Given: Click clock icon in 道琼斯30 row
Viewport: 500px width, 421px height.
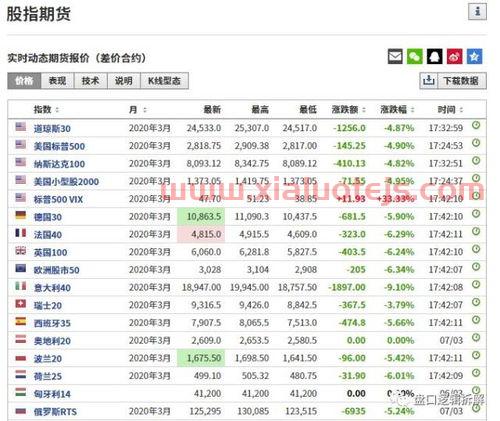Looking at the screenshot, I should [x=476, y=126].
